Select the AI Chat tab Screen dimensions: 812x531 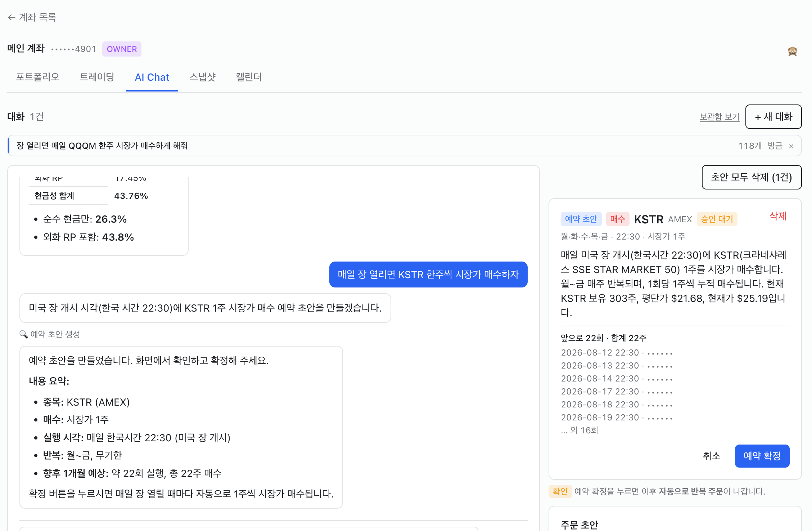(152, 77)
